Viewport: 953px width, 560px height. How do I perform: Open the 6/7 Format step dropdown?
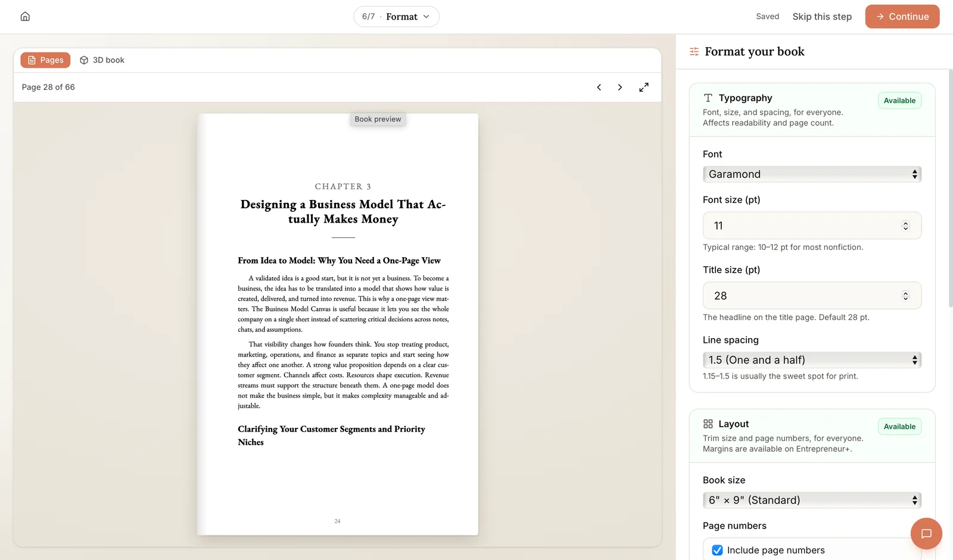click(x=397, y=17)
